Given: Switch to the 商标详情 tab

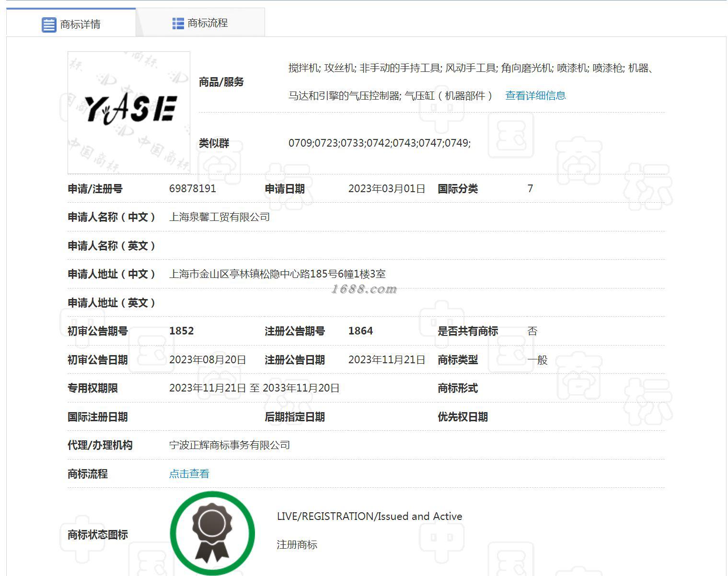Looking at the screenshot, I should click(x=71, y=23).
